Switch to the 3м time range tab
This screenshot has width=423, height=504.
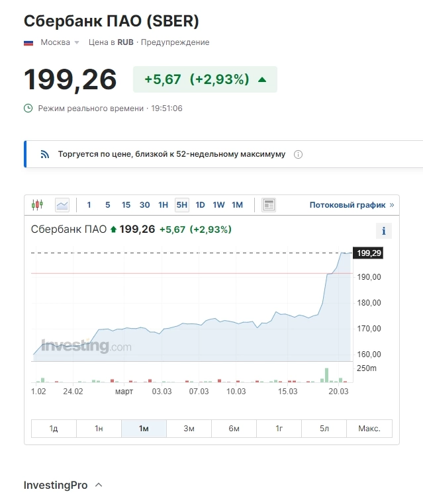coord(189,429)
